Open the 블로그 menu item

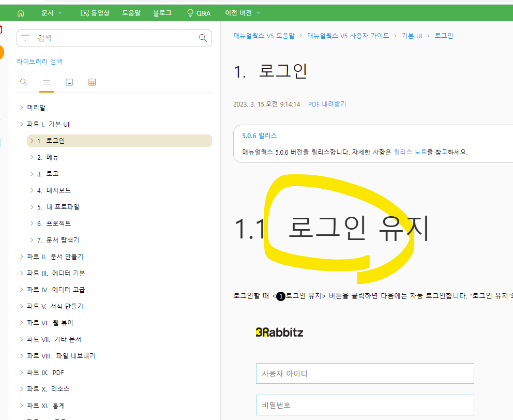(162, 13)
